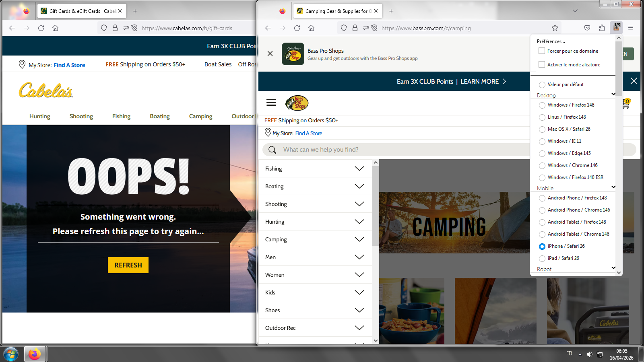This screenshot has height=362, width=644.
Task: Open Firefox application menu in Bass Pro window
Action: tap(631, 28)
